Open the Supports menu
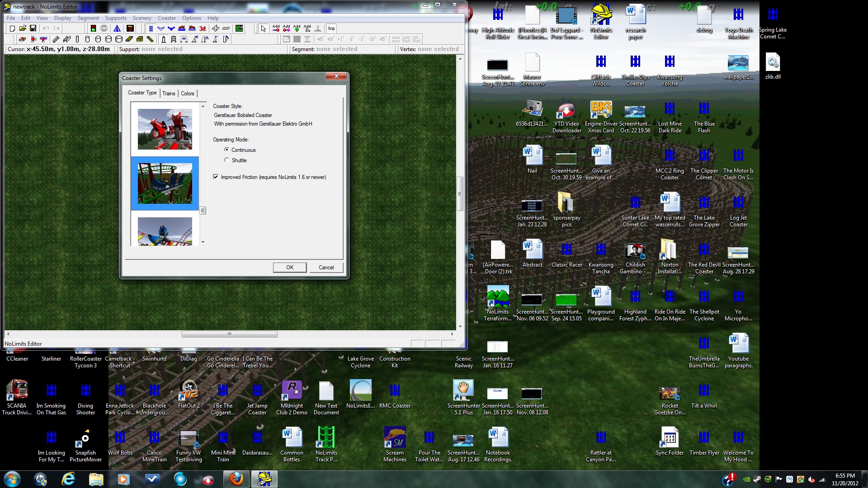 click(x=116, y=18)
